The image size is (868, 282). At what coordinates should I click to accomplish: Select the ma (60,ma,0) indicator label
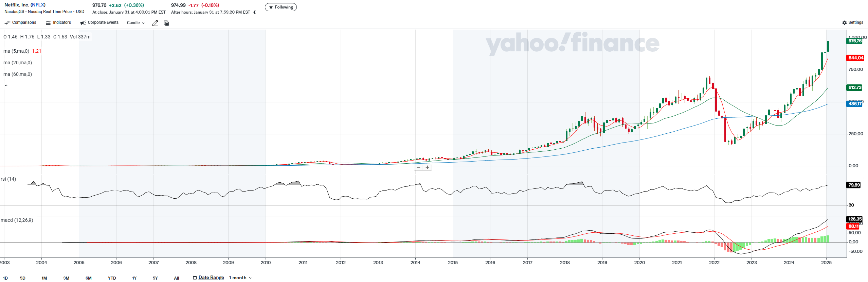pos(18,74)
